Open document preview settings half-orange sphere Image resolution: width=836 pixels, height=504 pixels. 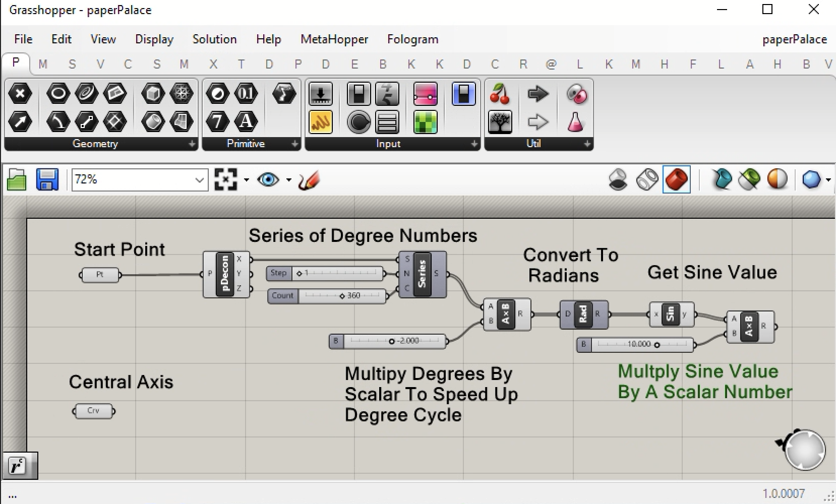coord(777,179)
